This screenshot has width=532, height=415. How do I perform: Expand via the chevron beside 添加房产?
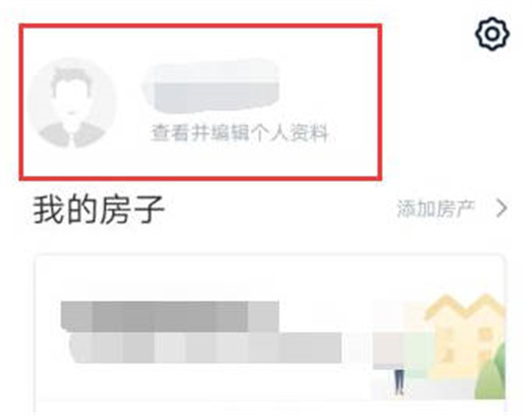[x=502, y=208]
